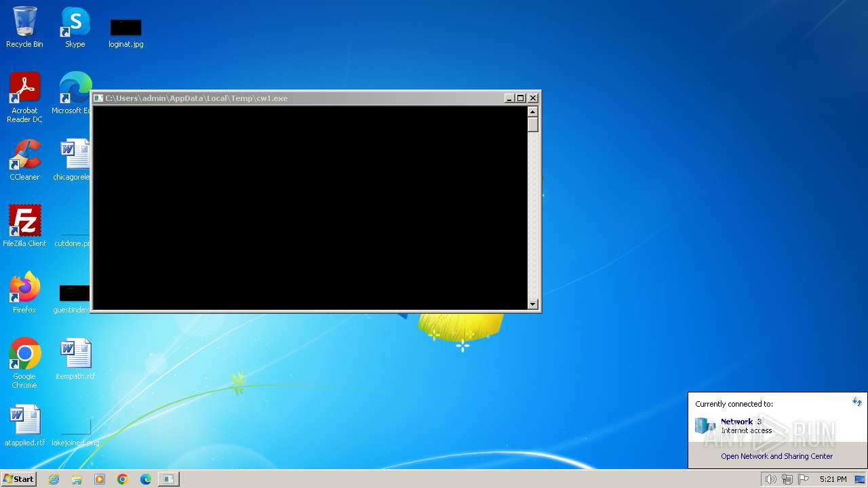Select the itempath.rtf document

point(75,359)
